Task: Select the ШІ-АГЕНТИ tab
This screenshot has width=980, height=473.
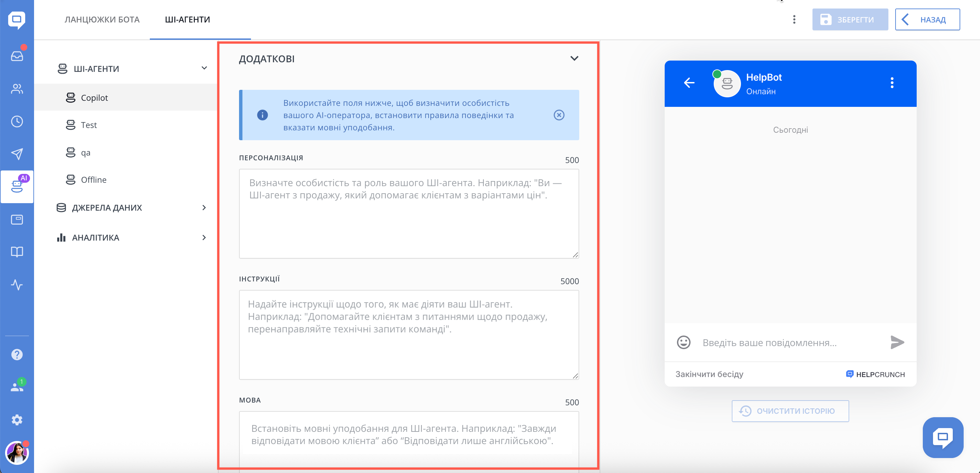Action: [187, 19]
